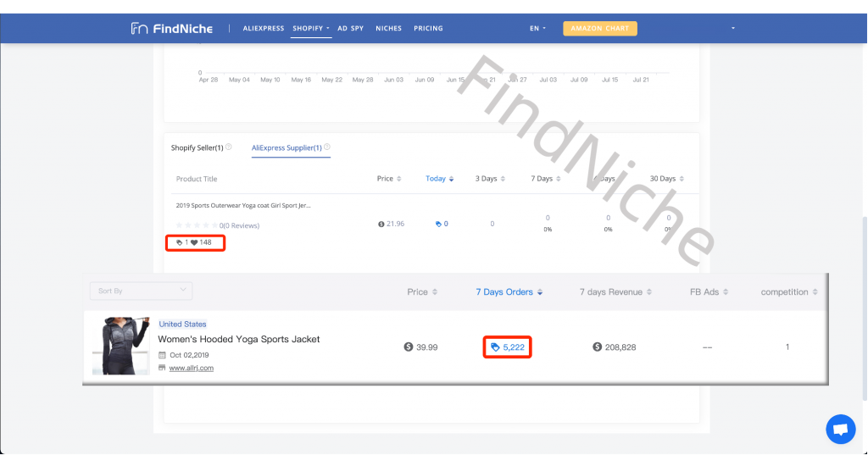Image resolution: width=868 pixels, height=455 pixels.
Task: Go to AD SPY page
Action: pyautogui.click(x=350, y=28)
